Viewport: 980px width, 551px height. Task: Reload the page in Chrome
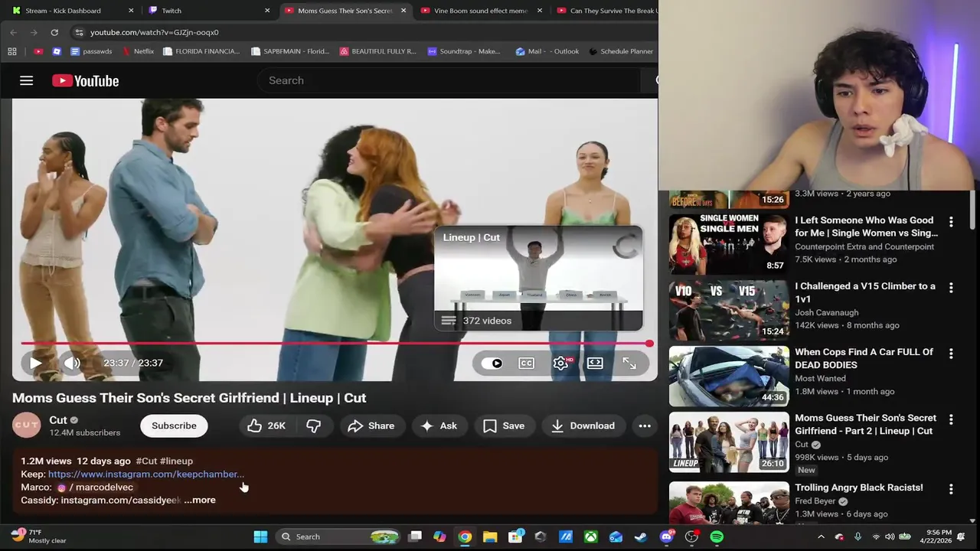54,32
